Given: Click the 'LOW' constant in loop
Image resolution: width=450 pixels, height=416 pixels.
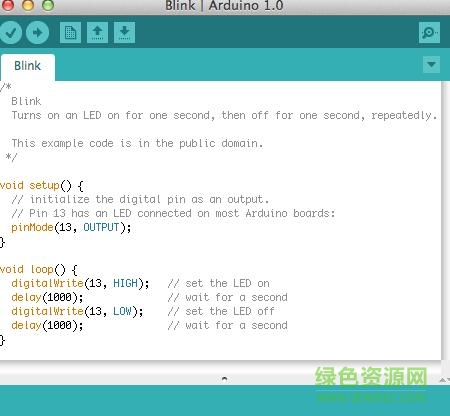Looking at the screenshot, I should [122, 311].
